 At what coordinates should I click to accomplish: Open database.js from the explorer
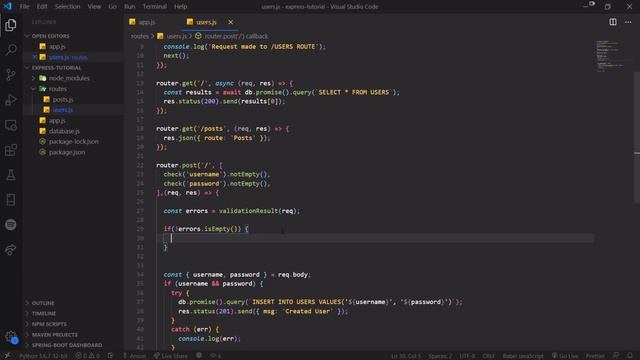64,131
